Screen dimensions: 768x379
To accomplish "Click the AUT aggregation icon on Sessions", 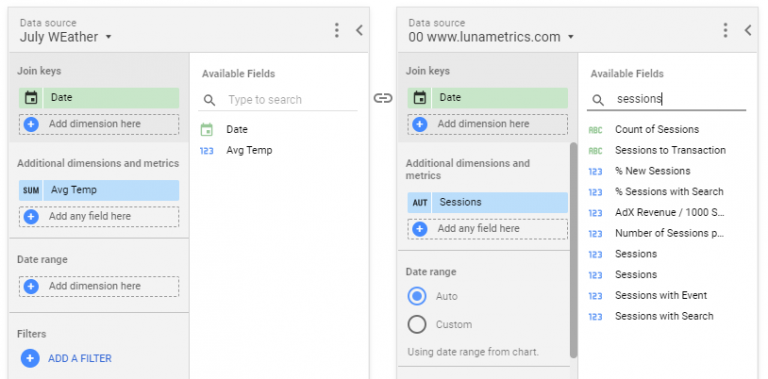I will click(420, 202).
